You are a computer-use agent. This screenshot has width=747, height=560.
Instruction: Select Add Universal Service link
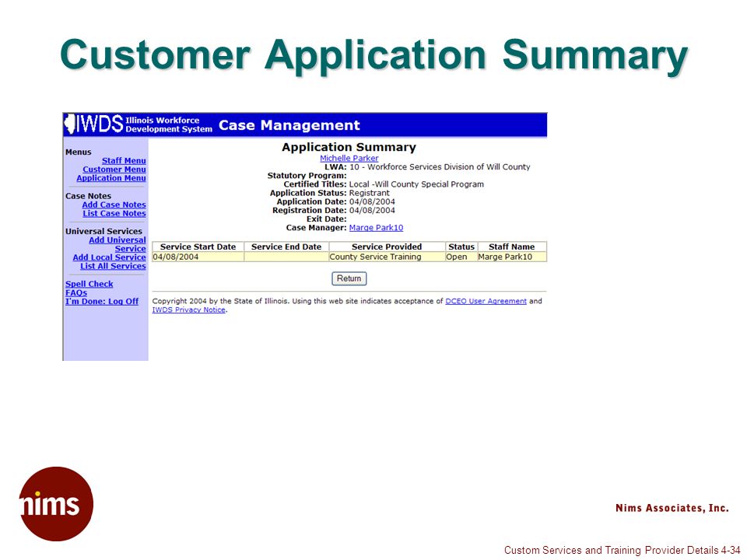click(117, 244)
